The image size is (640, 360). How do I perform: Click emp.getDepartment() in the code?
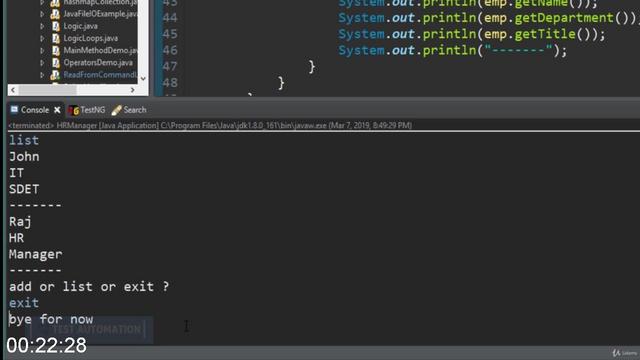557,18
